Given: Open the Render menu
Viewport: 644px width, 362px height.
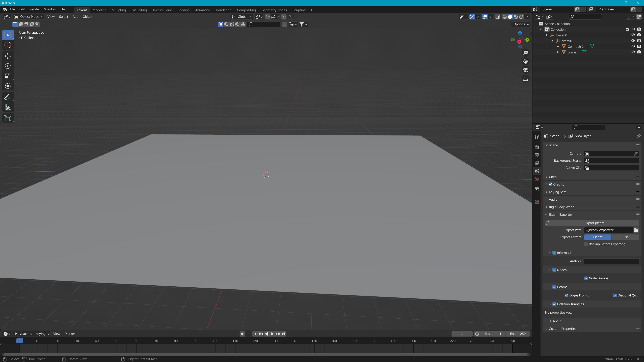Looking at the screenshot, I should tap(35, 9).
